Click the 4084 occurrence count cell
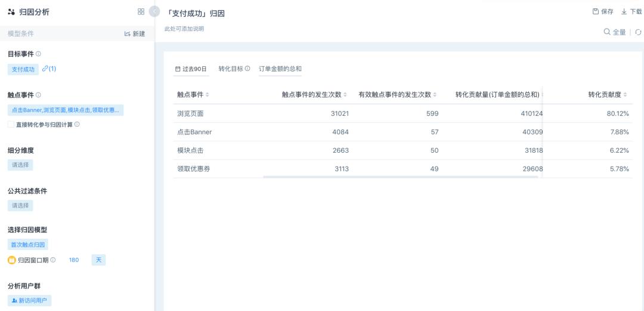This screenshot has height=311, width=644. 341,132
